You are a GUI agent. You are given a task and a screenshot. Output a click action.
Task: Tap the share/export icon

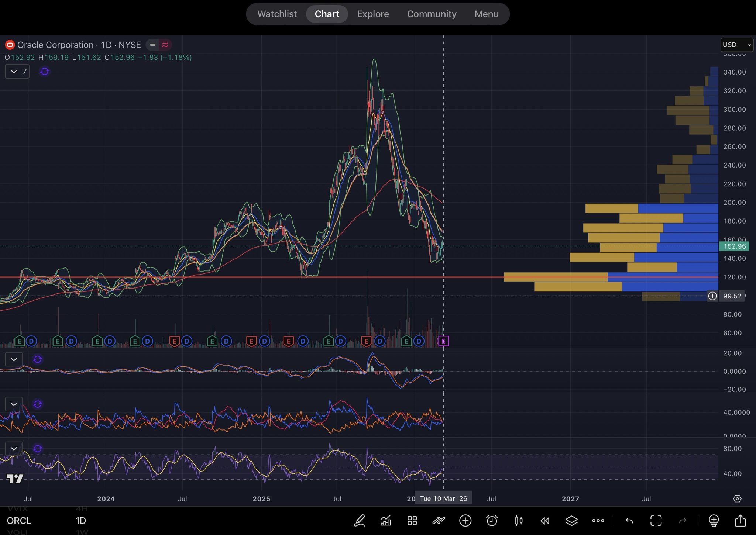coord(740,521)
